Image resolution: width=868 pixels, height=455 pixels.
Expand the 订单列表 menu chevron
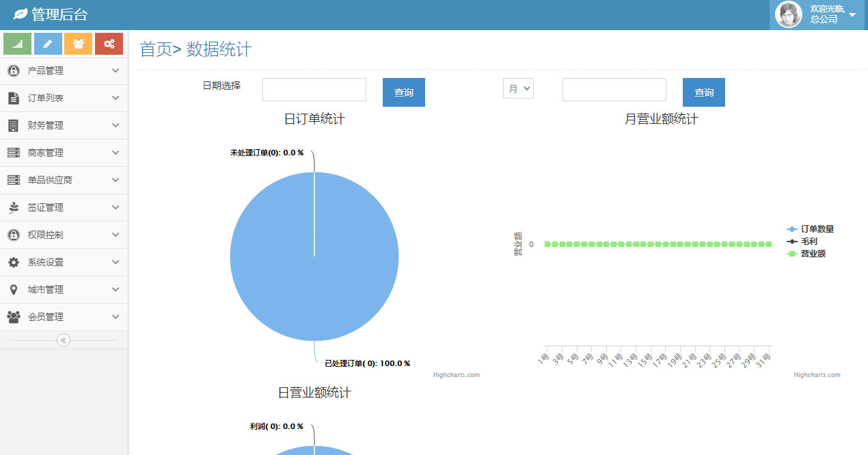116,98
